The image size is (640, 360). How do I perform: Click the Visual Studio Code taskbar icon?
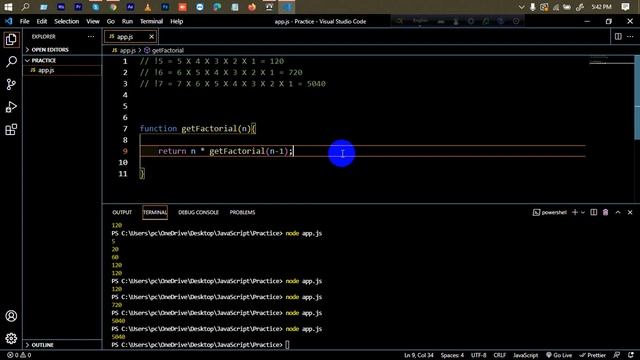[x=287, y=7]
